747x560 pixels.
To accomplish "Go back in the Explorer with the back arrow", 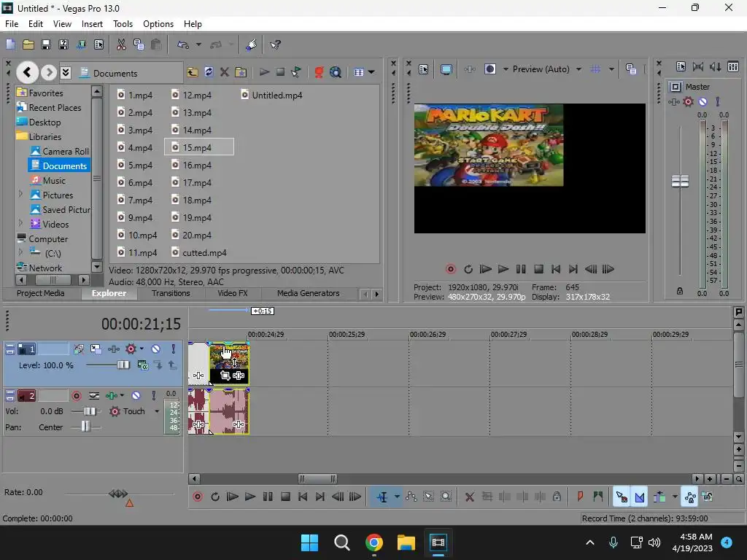I will pyautogui.click(x=27, y=72).
